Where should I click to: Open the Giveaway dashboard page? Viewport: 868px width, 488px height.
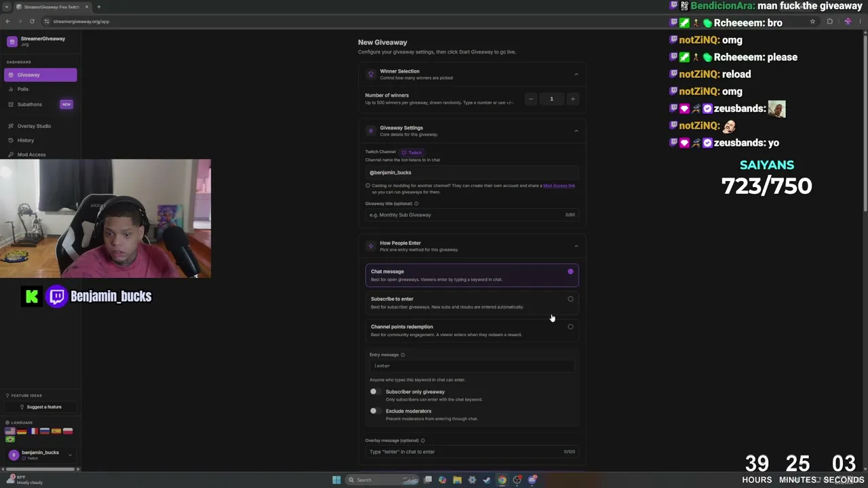tap(41, 75)
